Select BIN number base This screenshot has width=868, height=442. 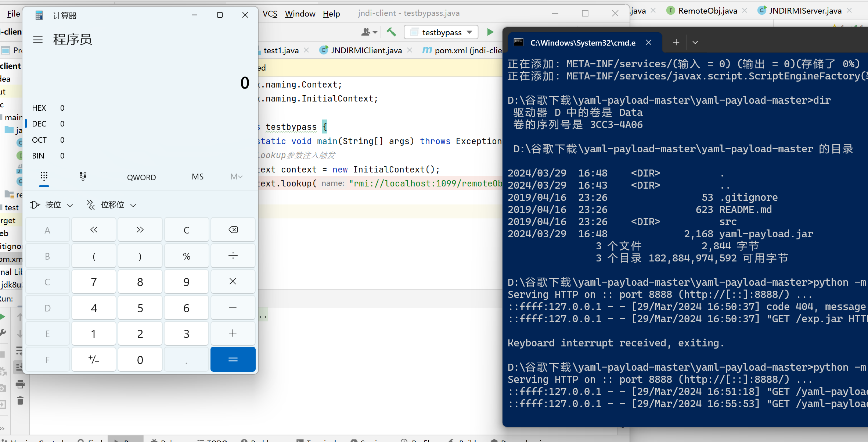click(x=48, y=156)
